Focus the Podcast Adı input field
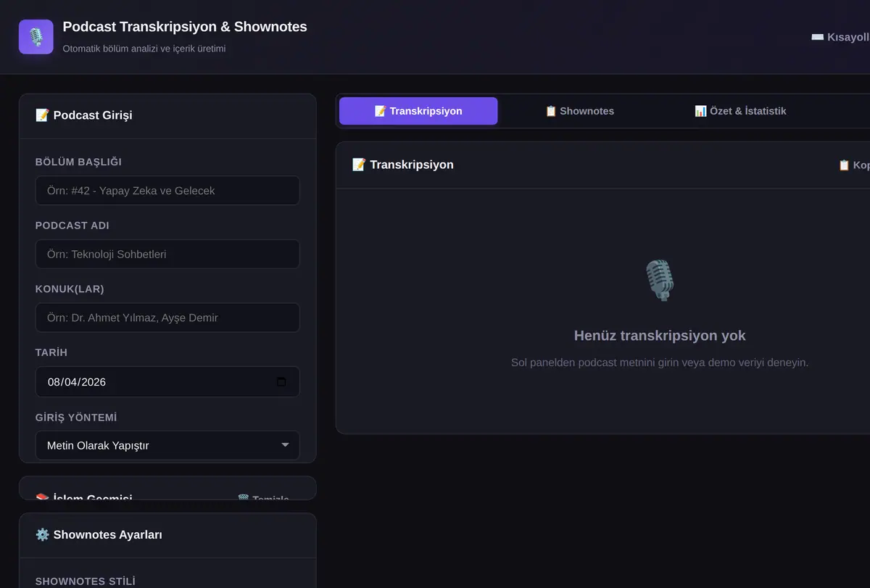The height and width of the screenshot is (588, 870). (167, 254)
